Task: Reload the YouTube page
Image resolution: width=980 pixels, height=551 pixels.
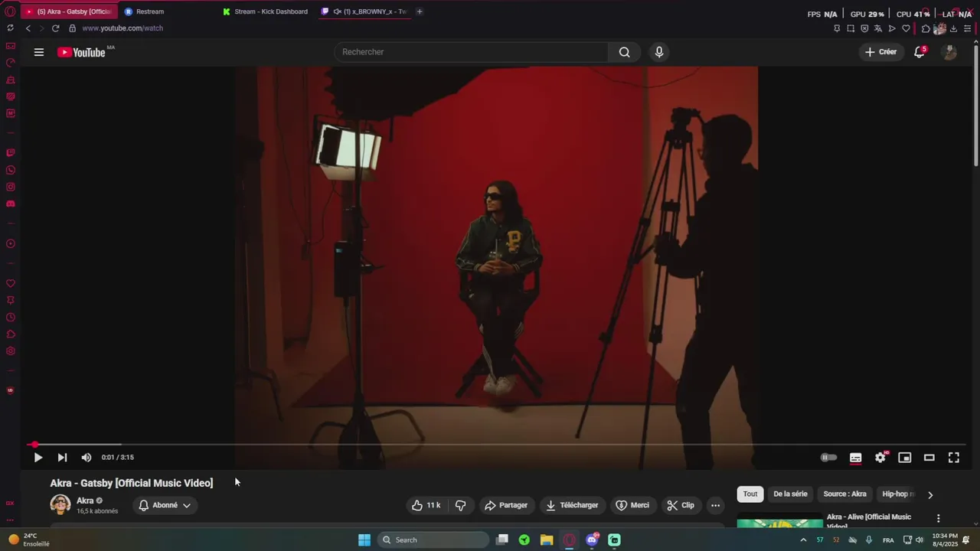Action: [x=55, y=28]
